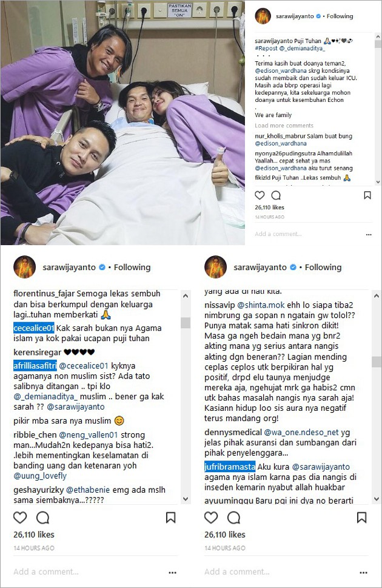Open three-dot menu in bottom-left panel
The height and width of the screenshot is (588, 382).
coord(172,573)
